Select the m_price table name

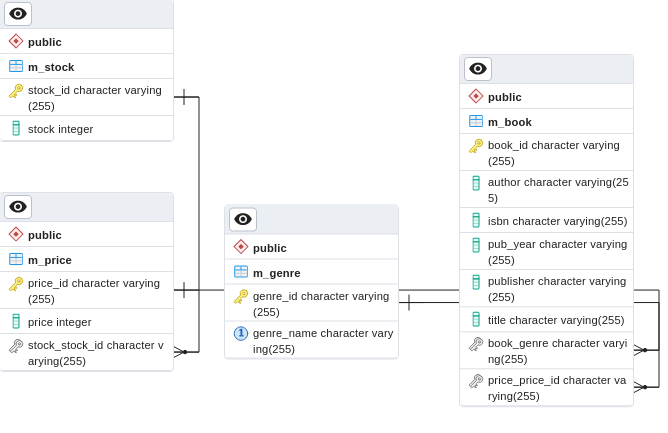[x=50, y=260]
